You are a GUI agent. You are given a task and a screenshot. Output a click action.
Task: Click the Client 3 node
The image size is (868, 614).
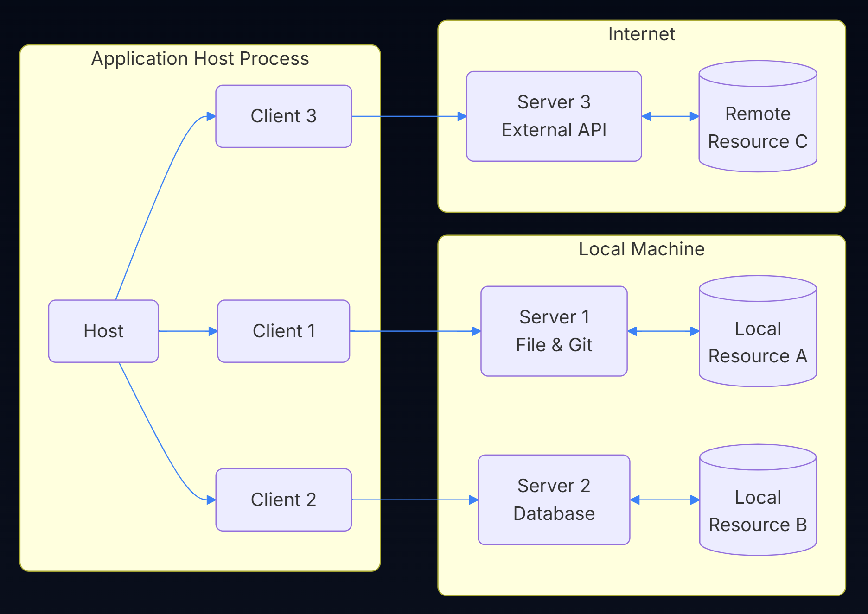[x=283, y=116]
